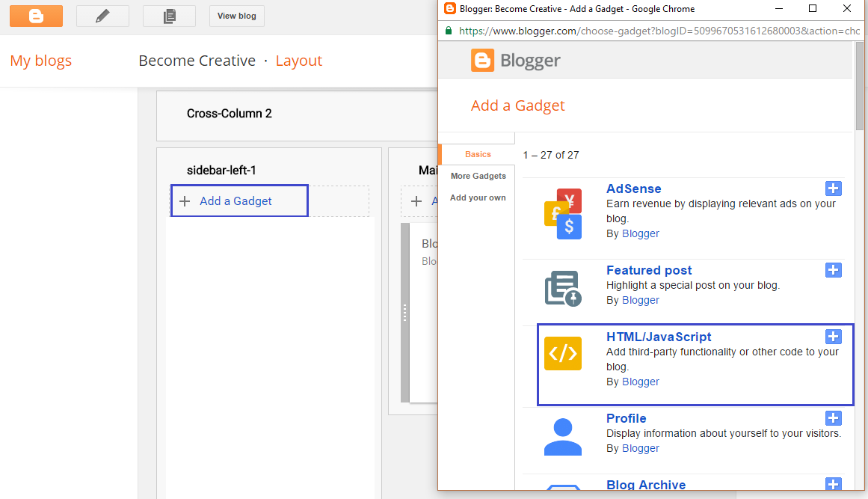Click the 1 – 27 of 27 count text
This screenshot has width=868, height=499.
tap(551, 155)
